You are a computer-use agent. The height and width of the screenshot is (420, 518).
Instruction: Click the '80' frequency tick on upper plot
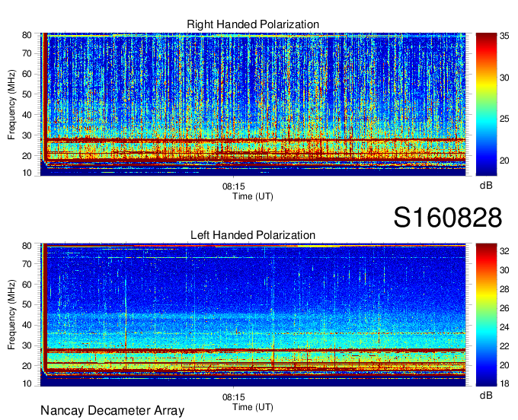[x=27, y=35]
